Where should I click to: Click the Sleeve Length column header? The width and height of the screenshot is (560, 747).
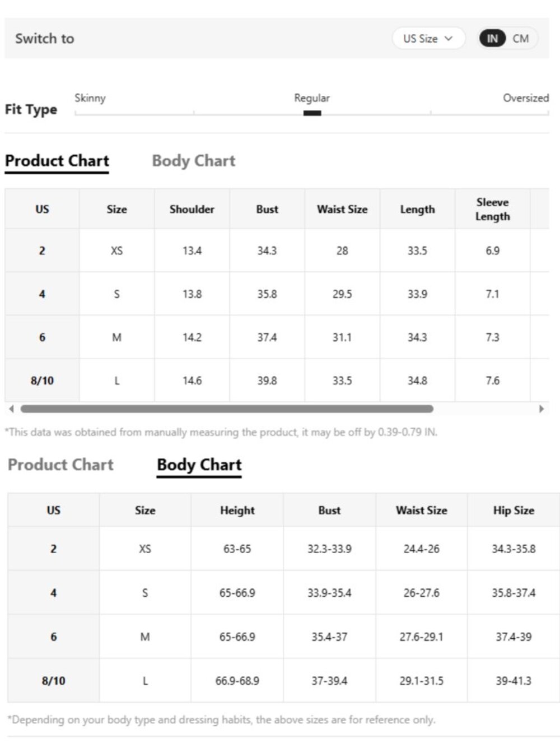[x=493, y=209]
